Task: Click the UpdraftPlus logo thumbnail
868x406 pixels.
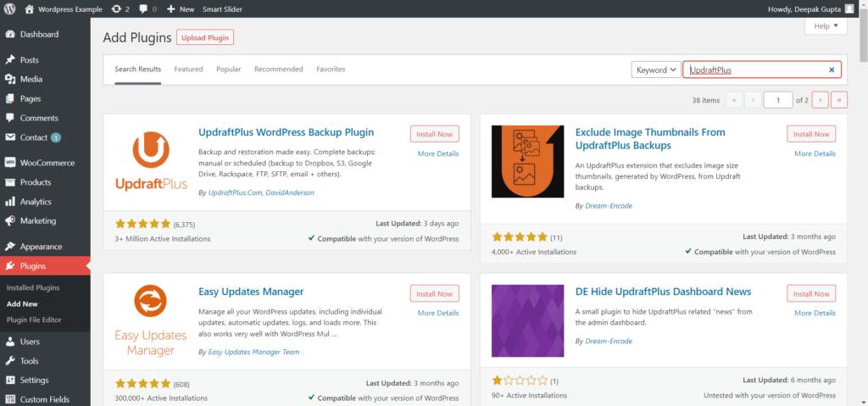Action: [151, 161]
